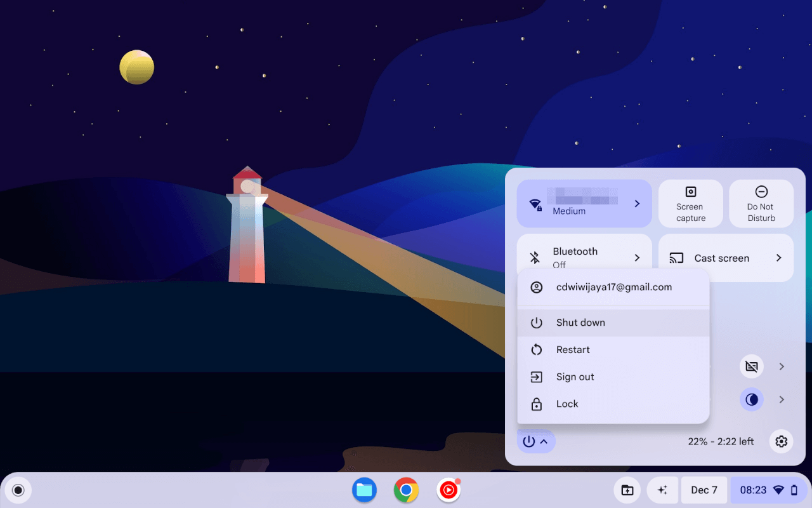Open the Files app on the shelf
The image size is (812, 508).
coord(364,490)
